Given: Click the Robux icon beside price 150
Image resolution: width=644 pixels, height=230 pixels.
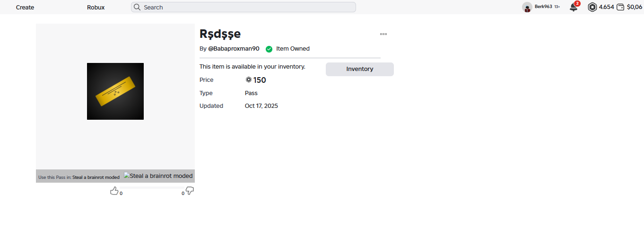Looking at the screenshot, I should coord(249,80).
